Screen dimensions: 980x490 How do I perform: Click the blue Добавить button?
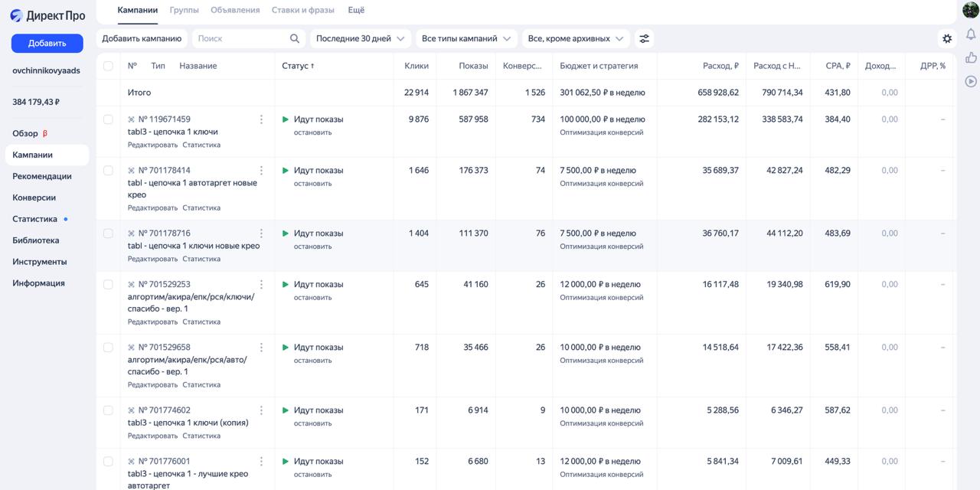(x=47, y=43)
